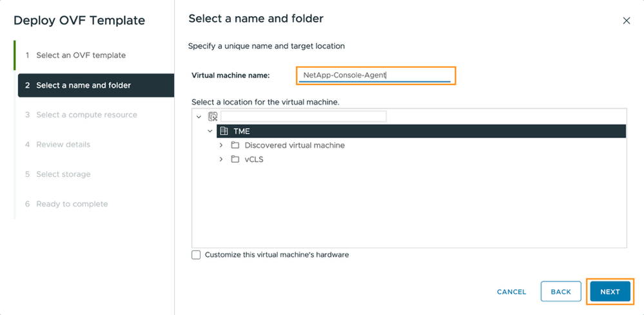
Task: Collapse the vCenter root tree node
Action: [x=199, y=117]
